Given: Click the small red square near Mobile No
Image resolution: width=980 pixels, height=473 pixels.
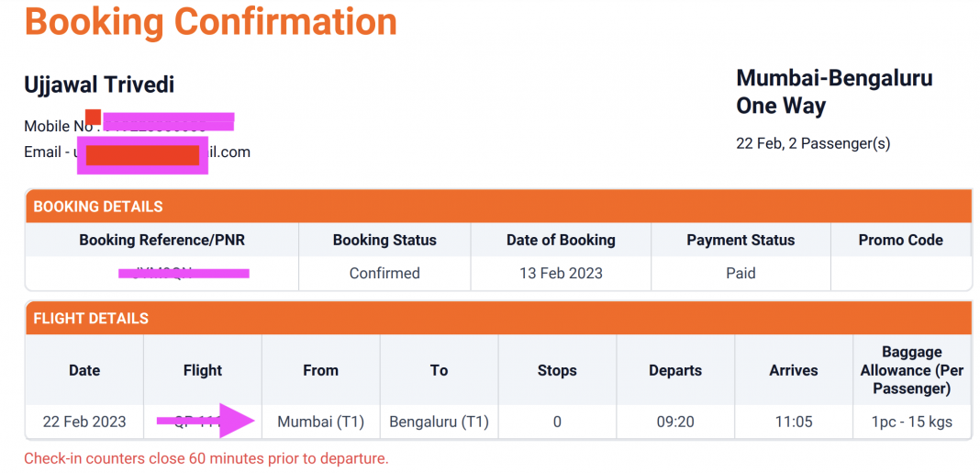Looking at the screenshot, I should 93,117.
